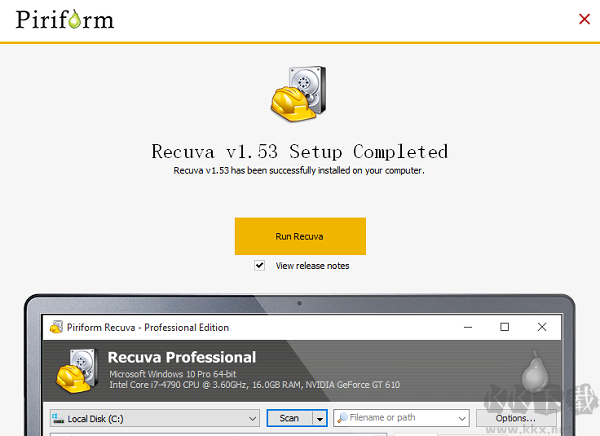Maximize the Piriform Recuva preview window

pos(504,327)
